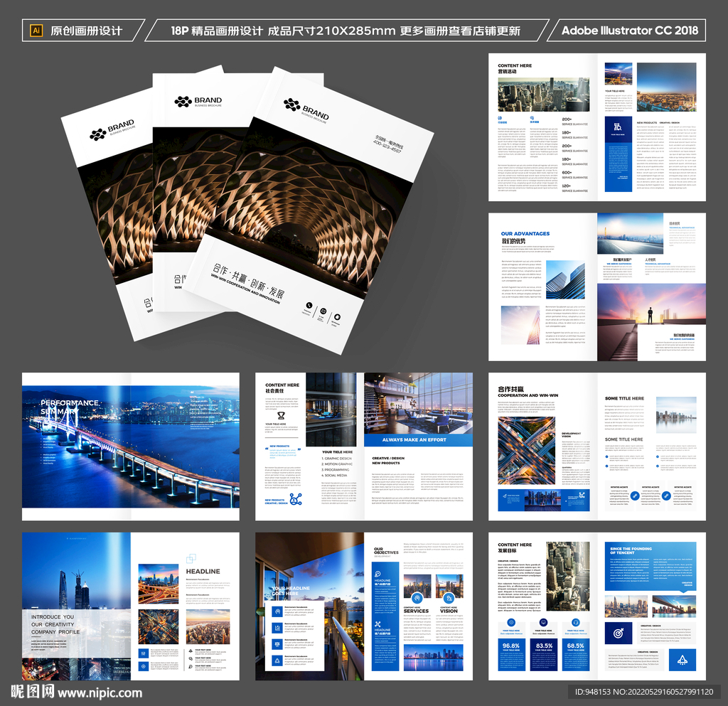Click the OUR OBJECTIVES heading
Screen dimensions: 728x706
386,550
